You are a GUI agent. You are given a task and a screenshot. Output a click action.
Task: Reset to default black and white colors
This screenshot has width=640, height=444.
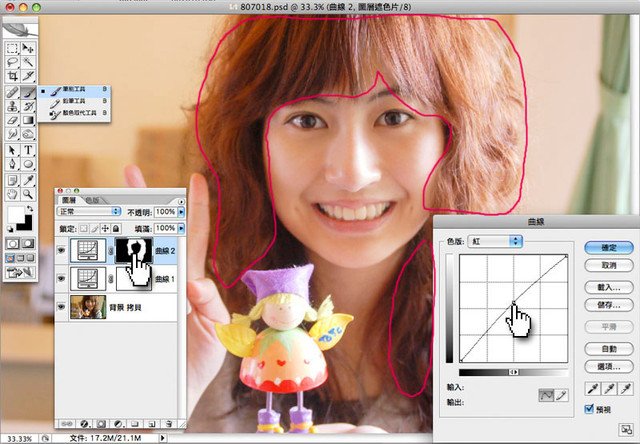click(10, 229)
